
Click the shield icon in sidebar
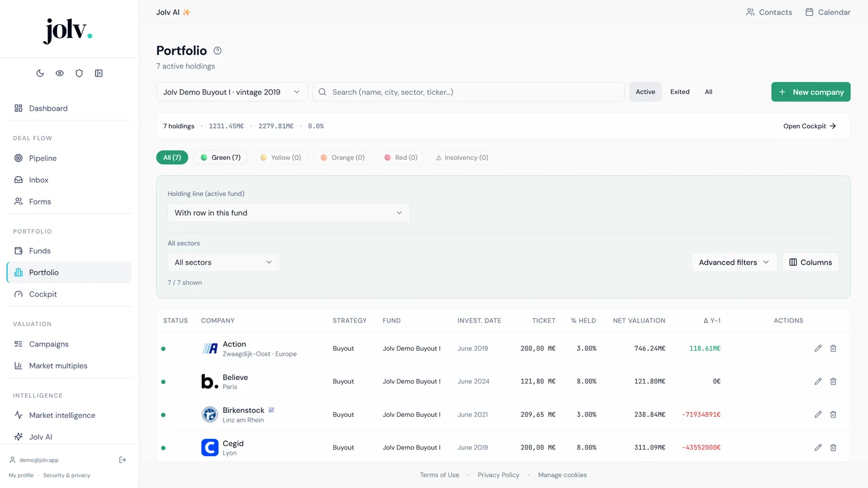click(79, 73)
